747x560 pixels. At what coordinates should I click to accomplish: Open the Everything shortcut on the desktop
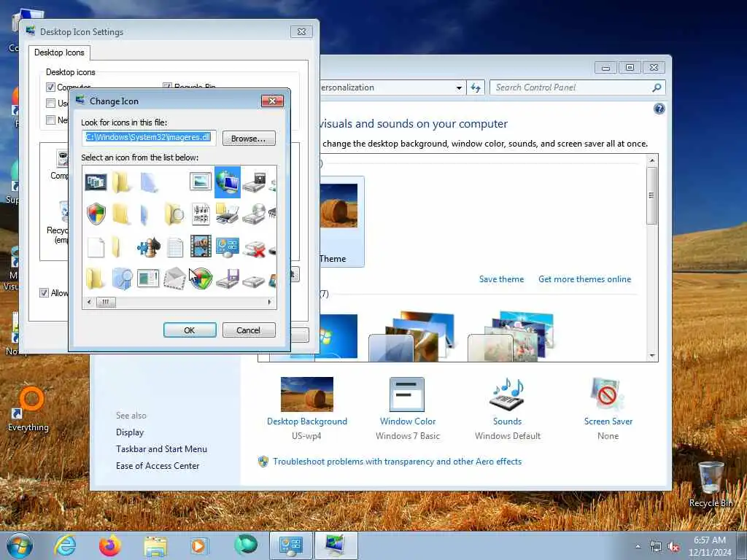pos(28,410)
